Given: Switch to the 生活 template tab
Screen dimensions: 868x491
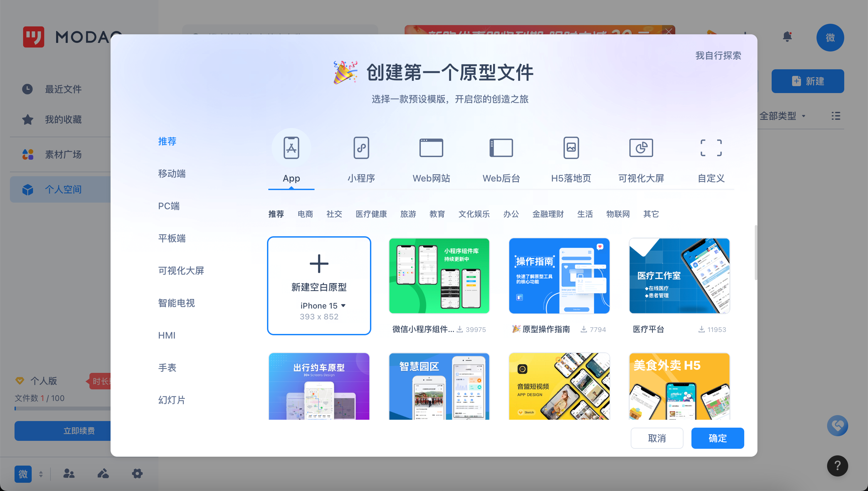Looking at the screenshot, I should [585, 214].
